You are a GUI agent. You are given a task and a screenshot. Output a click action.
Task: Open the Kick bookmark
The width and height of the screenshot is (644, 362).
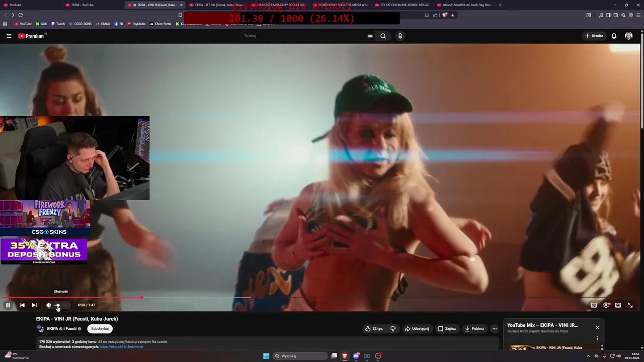pos(41,24)
